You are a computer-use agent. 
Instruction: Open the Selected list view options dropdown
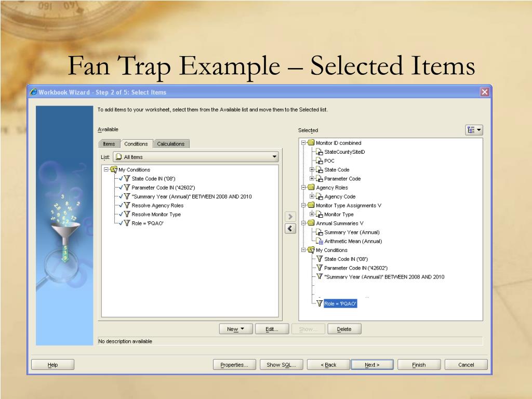click(x=474, y=130)
